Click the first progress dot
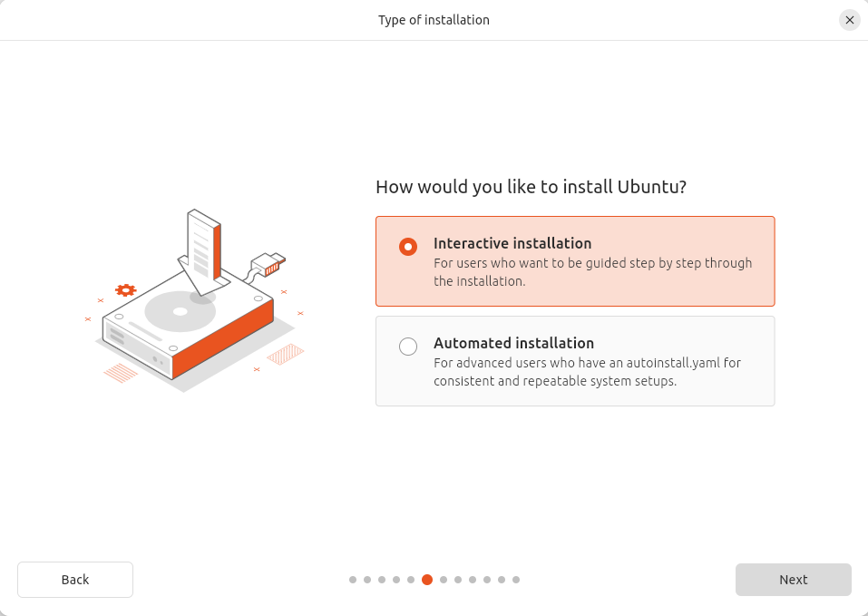This screenshot has height=616, width=868. pos(352,579)
